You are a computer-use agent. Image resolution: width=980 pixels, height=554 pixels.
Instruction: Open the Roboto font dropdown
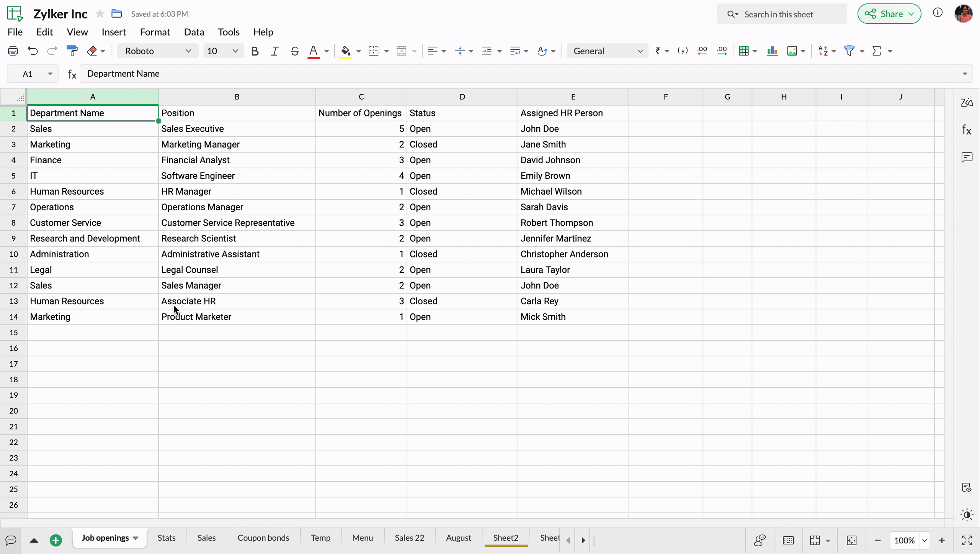158,51
